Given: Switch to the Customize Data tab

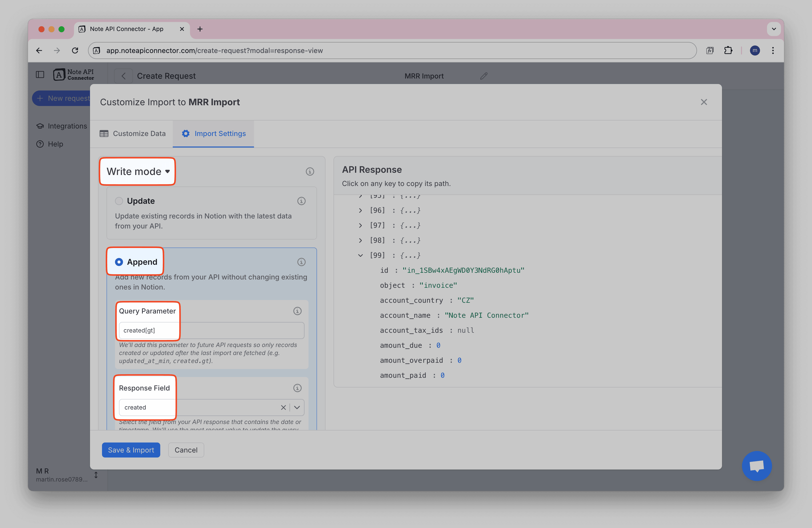Looking at the screenshot, I should (132, 134).
